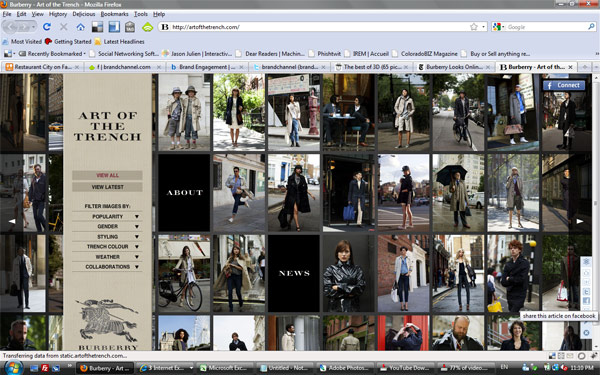600x375 pixels.
Task: Open ColoradoBIZ Magazine bookmark
Action: pos(425,54)
